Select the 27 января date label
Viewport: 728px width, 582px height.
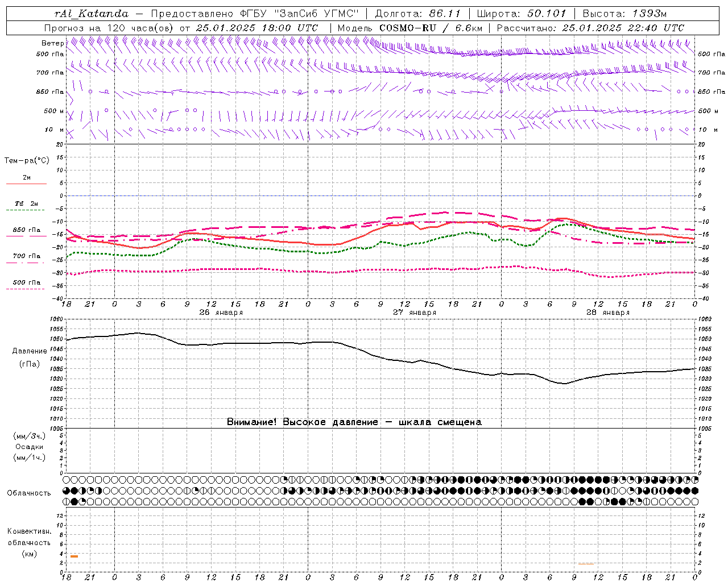pyautogui.click(x=415, y=313)
